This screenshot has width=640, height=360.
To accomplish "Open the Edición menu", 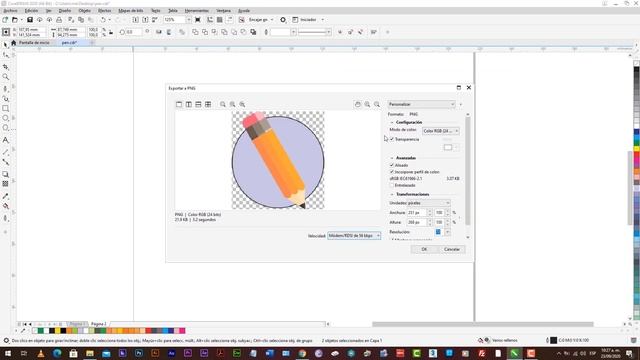I will coord(31,11).
